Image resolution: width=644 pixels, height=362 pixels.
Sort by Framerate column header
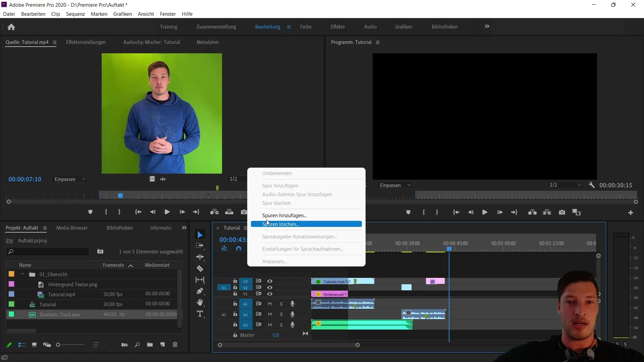[113, 265]
